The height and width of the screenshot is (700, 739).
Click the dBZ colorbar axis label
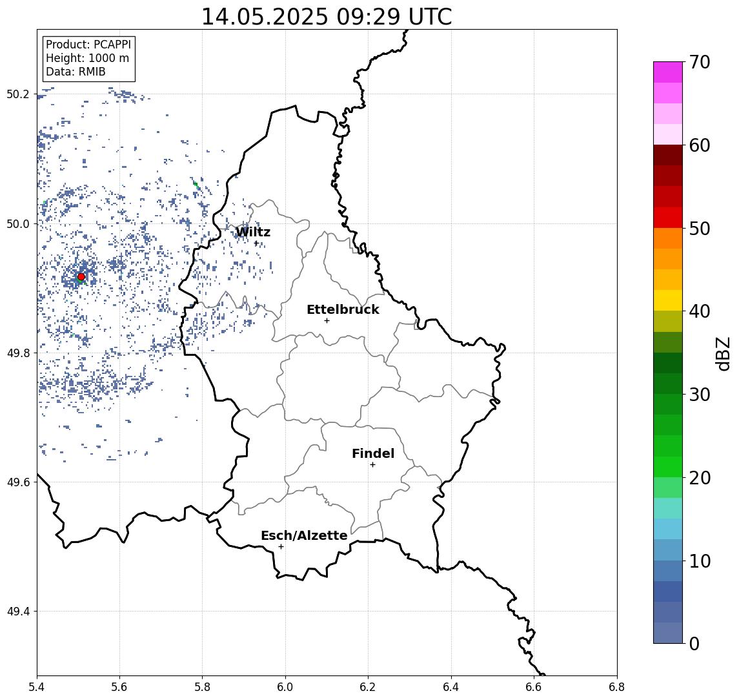click(x=723, y=353)
